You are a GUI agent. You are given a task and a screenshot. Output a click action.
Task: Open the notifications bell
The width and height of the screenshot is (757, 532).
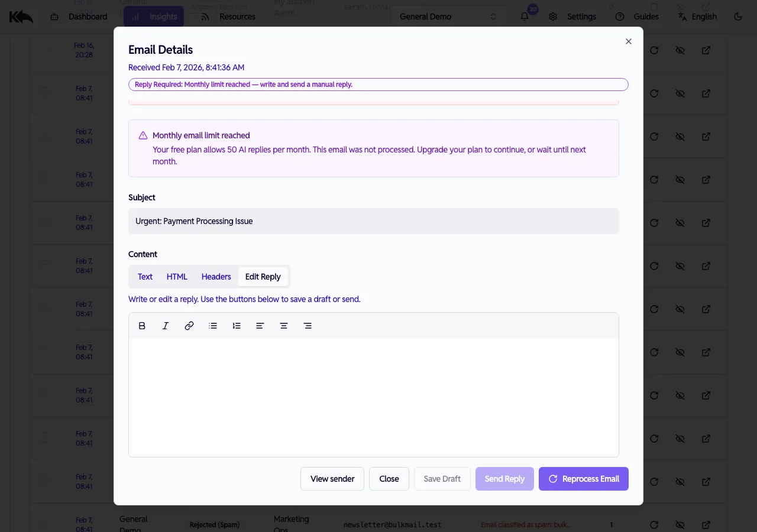[x=524, y=17]
